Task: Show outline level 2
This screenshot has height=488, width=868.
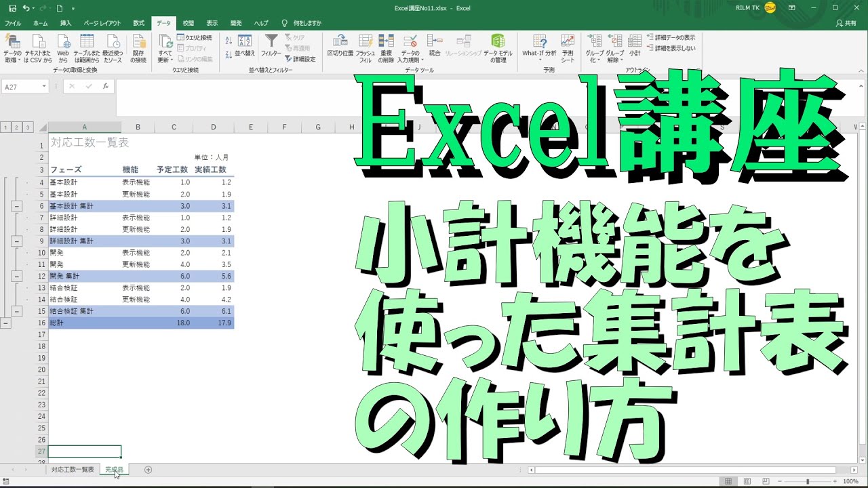Action: click(x=17, y=127)
